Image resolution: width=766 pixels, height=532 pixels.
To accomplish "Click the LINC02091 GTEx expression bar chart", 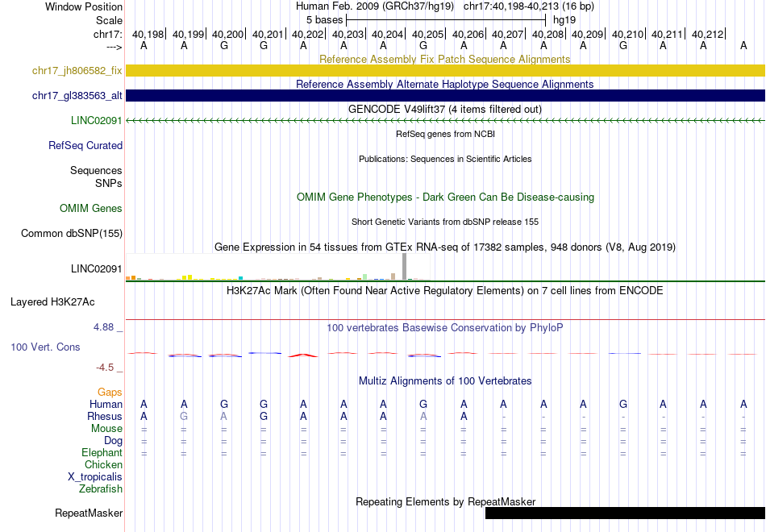I will (278, 267).
